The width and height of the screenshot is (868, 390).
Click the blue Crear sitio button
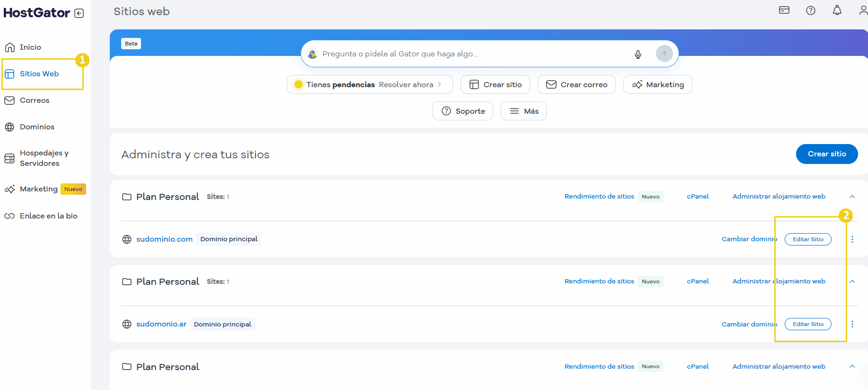click(827, 154)
